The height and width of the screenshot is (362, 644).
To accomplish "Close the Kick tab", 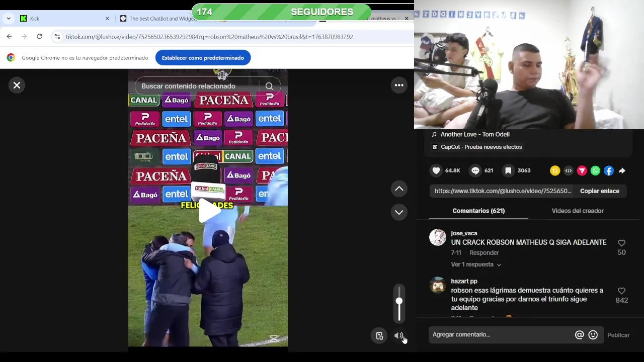I will (x=107, y=19).
